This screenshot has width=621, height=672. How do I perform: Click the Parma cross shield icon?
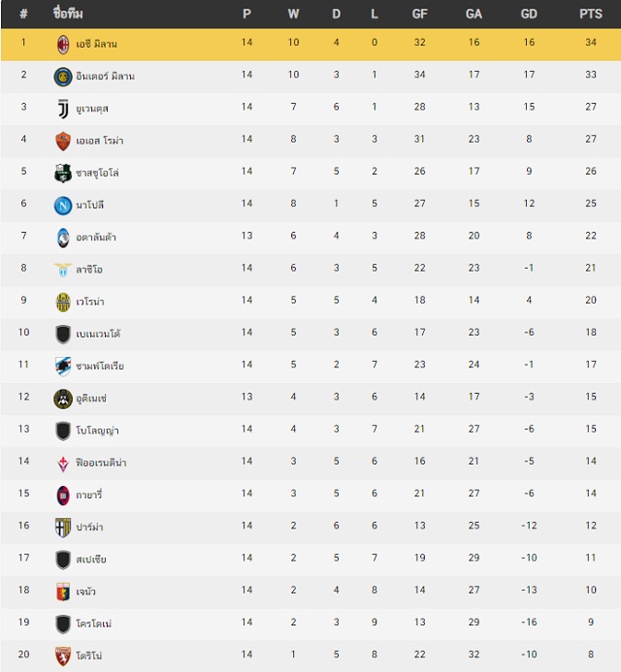(63, 528)
